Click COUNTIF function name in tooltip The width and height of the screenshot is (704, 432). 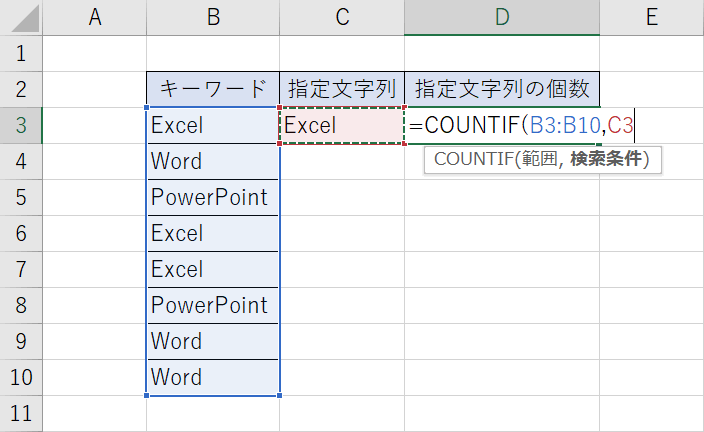474,159
